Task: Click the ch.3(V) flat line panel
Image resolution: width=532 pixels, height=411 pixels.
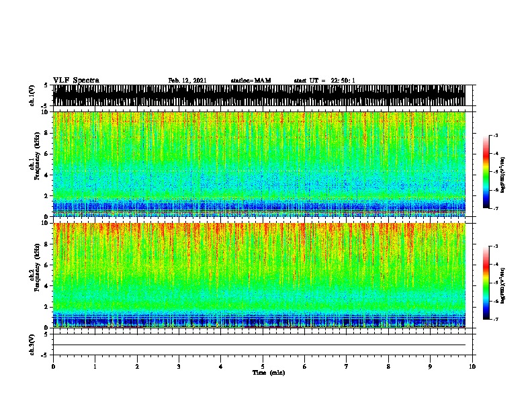Action: tap(263, 345)
